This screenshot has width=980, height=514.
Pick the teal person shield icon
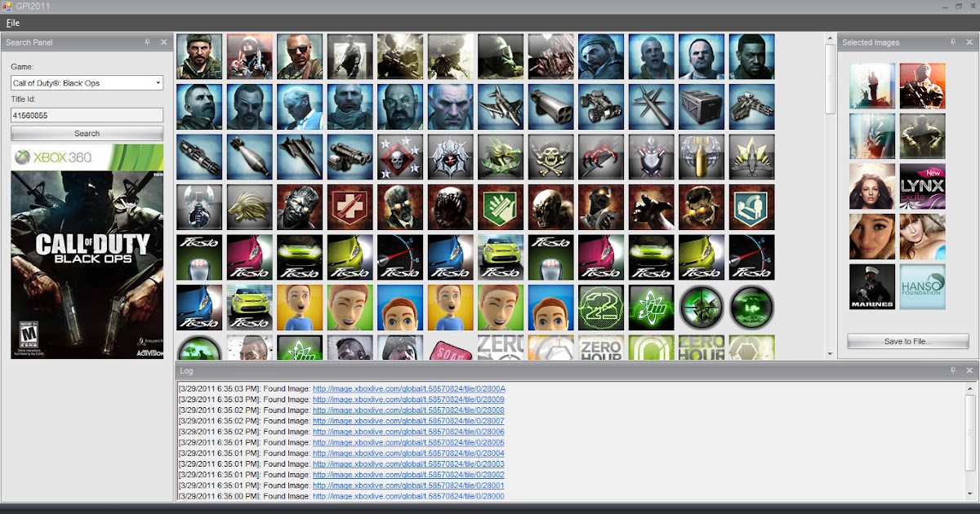[x=752, y=207]
